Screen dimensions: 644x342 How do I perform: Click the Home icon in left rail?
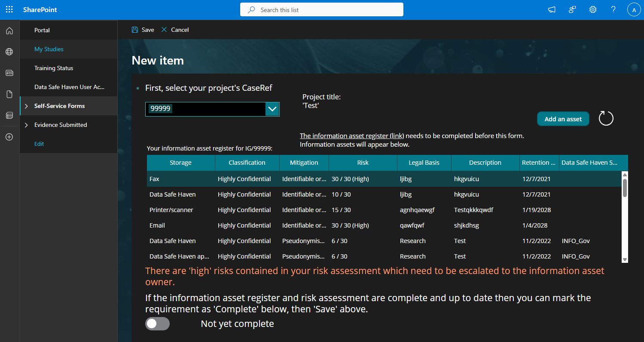click(9, 31)
